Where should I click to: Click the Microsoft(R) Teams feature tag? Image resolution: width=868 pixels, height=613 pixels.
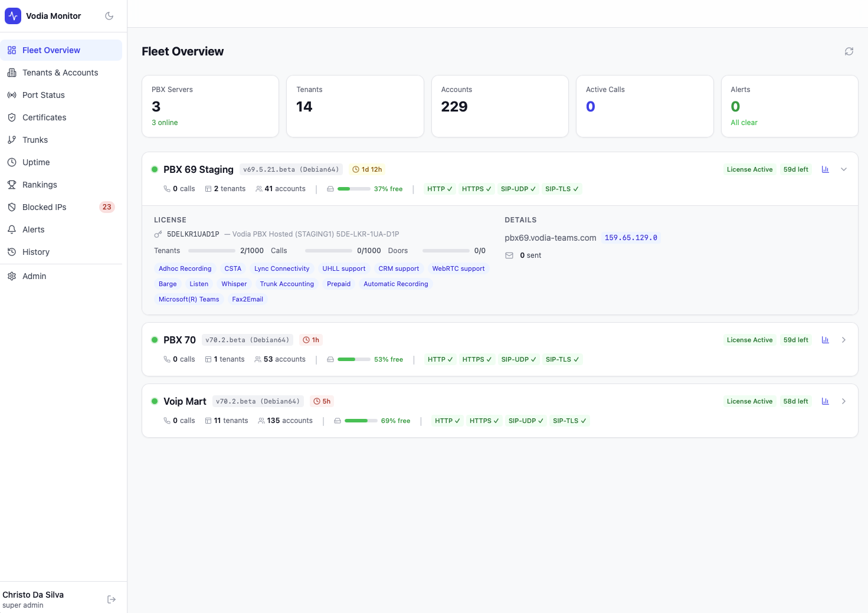click(x=189, y=299)
